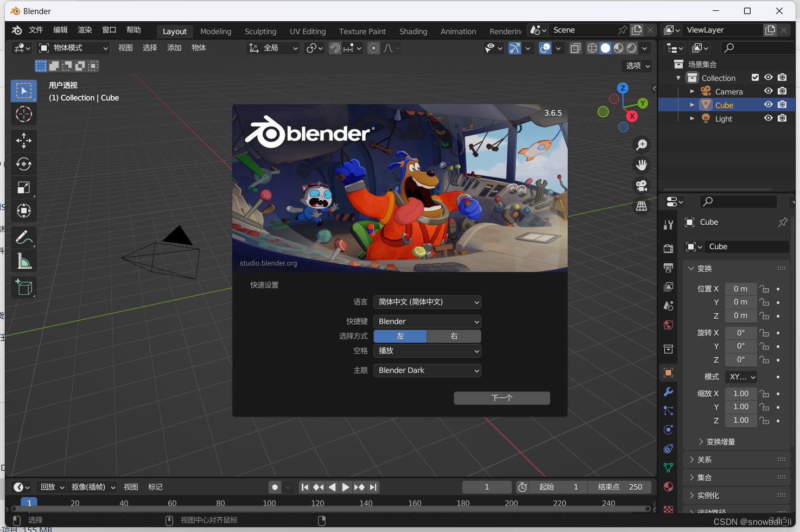
Task: Click the pan view hand icon
Action: (642, 165)
